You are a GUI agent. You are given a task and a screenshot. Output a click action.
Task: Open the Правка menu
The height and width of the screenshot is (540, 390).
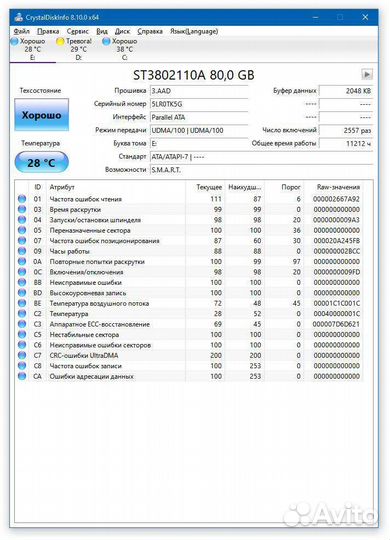coord(48,31)
